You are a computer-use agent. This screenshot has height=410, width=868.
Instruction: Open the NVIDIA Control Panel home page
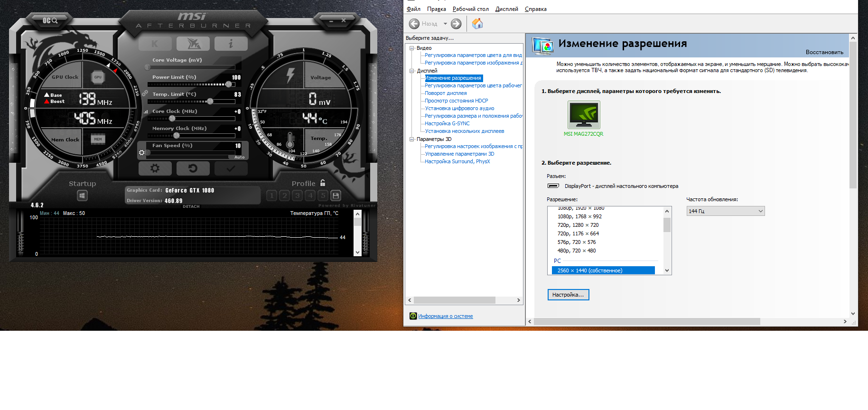click(x=477, y=23)
